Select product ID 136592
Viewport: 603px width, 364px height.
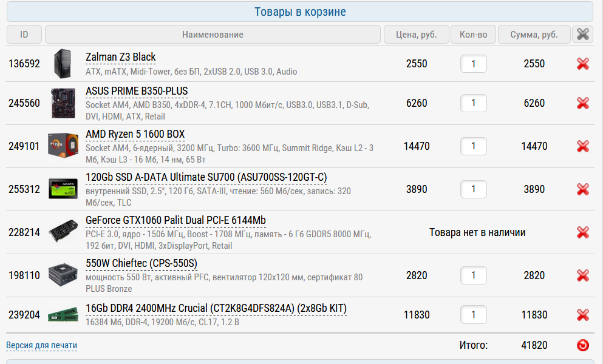click(24, 64)
